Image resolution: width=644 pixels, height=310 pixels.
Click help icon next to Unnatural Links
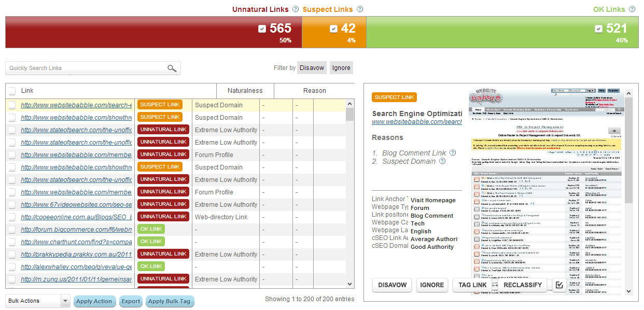[296, 9]
